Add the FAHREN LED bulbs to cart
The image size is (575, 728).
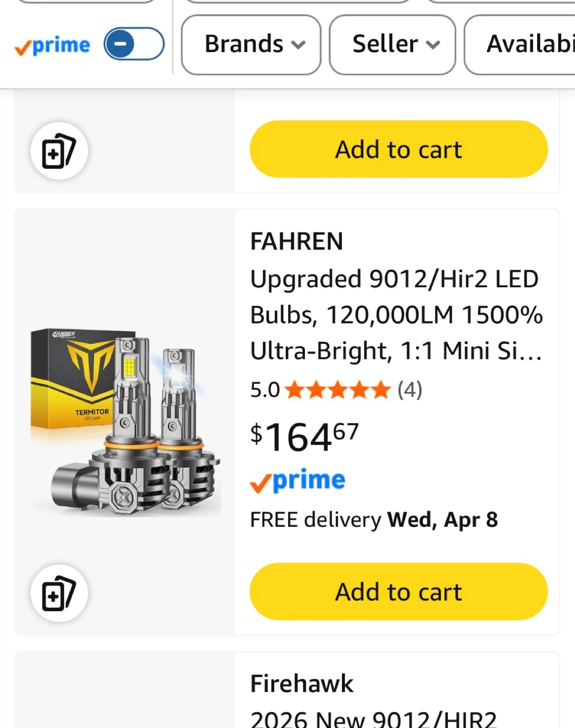tap(399, 591)
